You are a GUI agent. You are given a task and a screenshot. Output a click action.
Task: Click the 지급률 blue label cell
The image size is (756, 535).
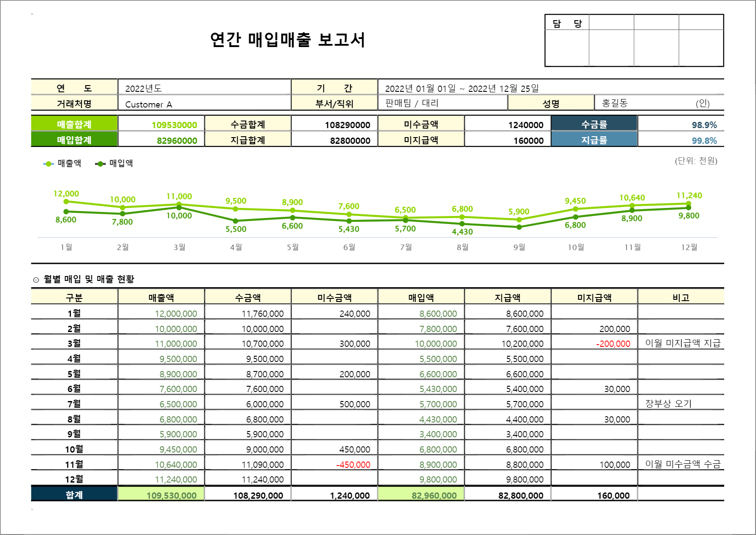[x=594, y=140]
